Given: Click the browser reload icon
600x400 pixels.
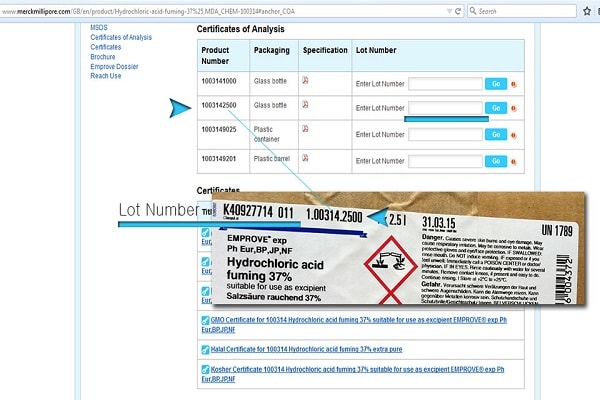Looking at the screenshot, I should [458, 11].
